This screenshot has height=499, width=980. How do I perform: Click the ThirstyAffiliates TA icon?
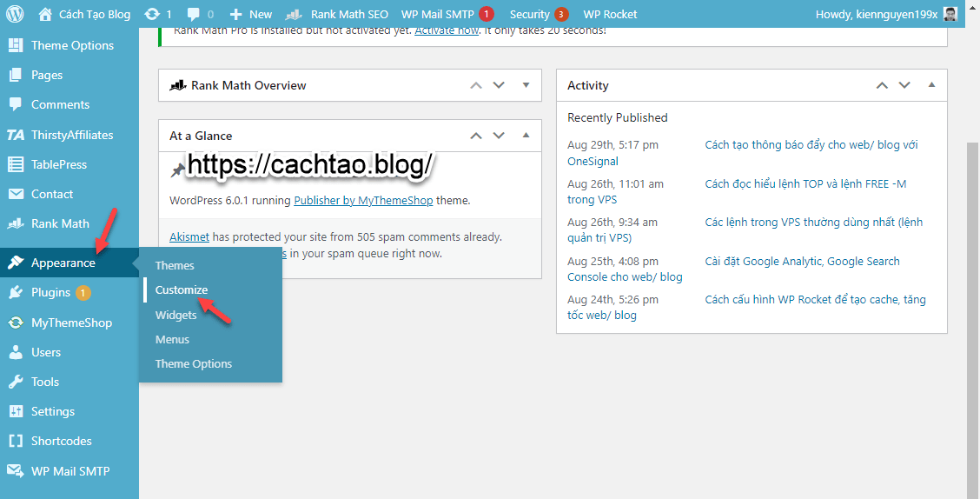click(x=16, y=135)
